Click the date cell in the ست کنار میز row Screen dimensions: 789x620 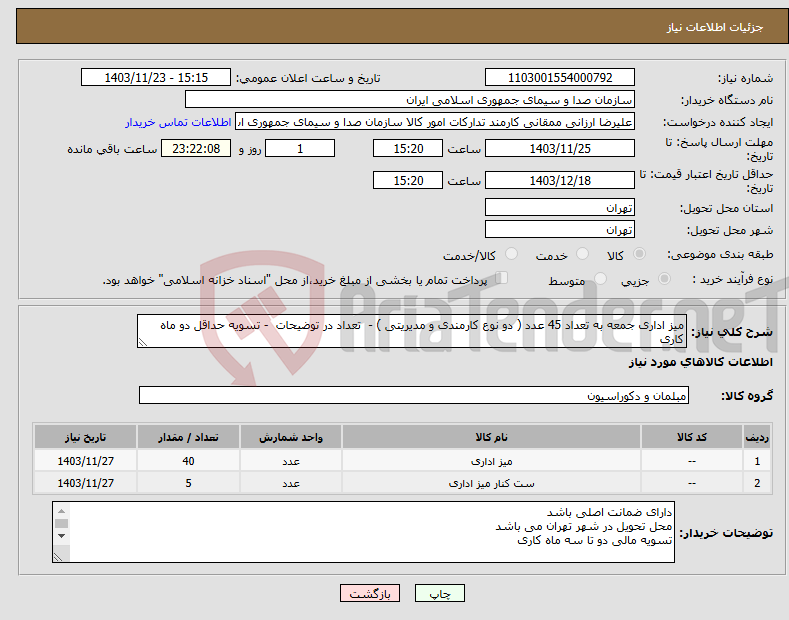coord(86,483)
